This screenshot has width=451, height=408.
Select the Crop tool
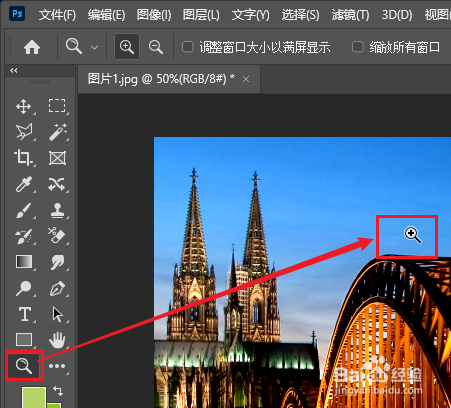coord(23,158)
